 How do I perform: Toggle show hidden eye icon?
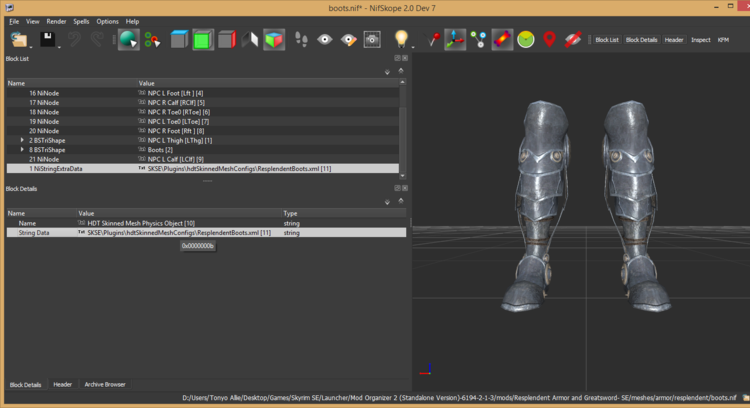coord(325,39)
